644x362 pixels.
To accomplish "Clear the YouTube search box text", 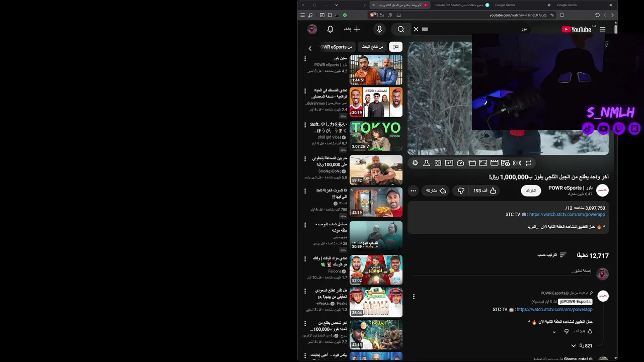I will point(416,29).
